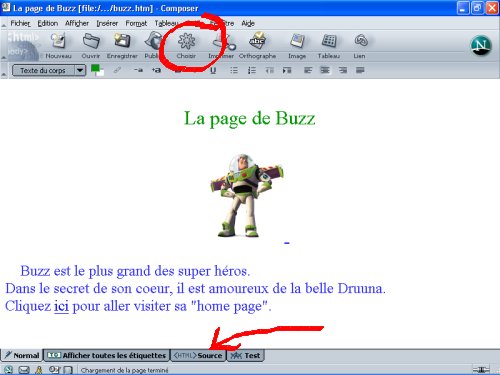Outdent the paragraph

(x=269, y=70)
